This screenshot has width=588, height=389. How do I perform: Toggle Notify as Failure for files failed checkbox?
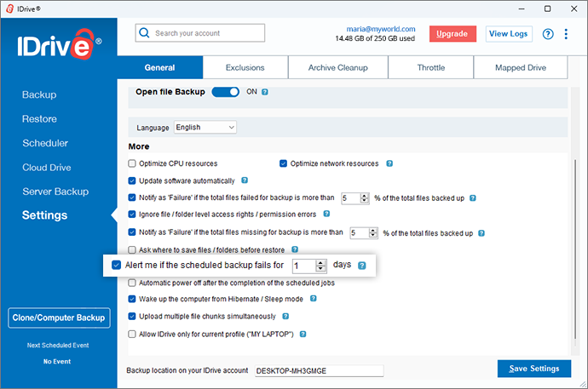132,197
